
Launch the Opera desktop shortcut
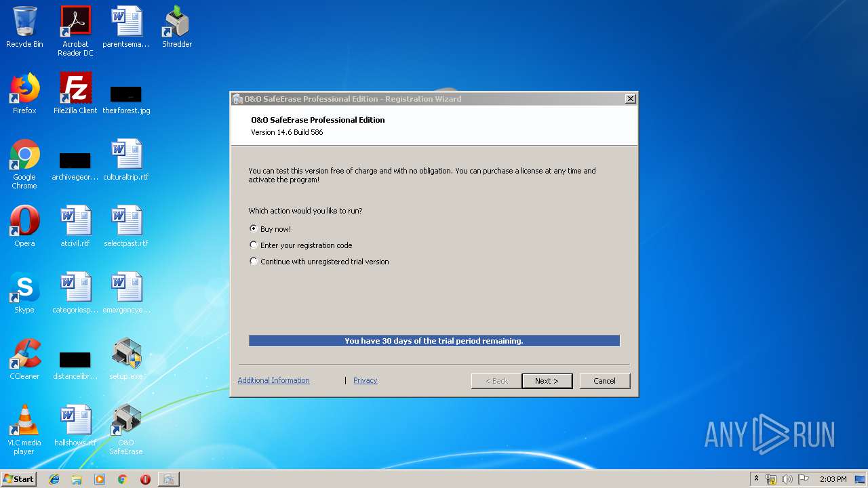[24, 226]
